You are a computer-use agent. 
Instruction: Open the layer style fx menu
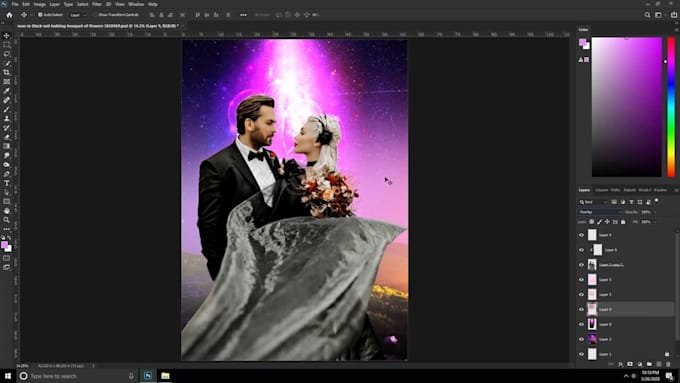click(621, 364)
